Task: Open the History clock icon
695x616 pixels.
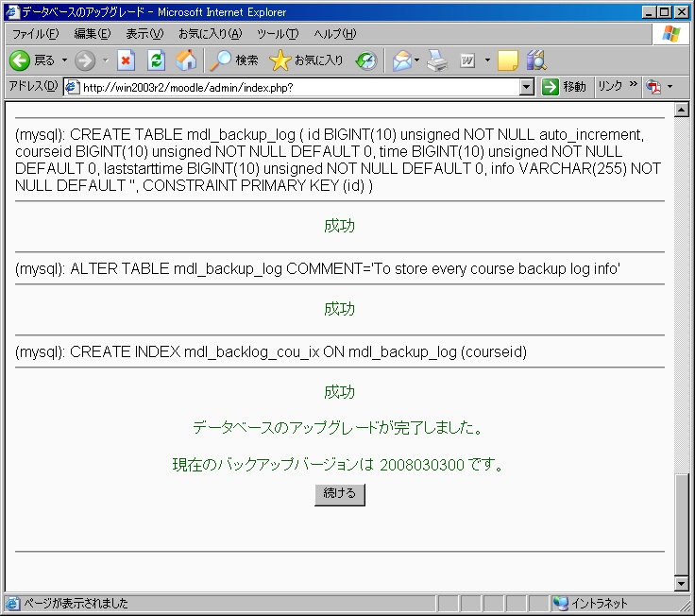Action: (x=366, y=60)
